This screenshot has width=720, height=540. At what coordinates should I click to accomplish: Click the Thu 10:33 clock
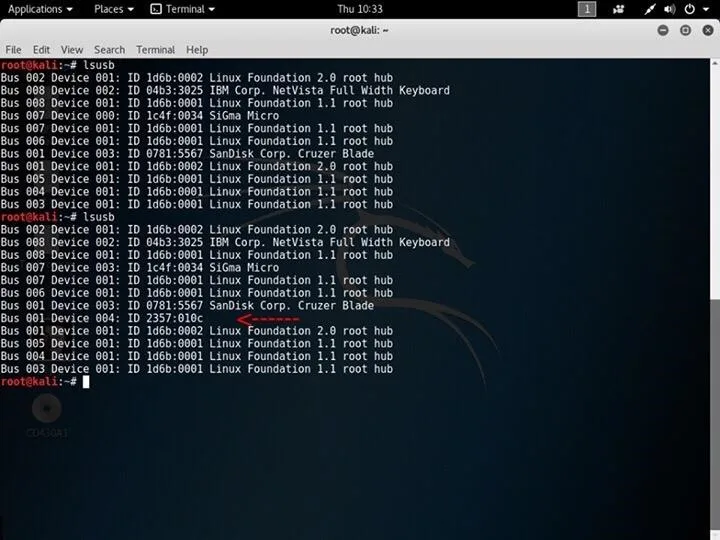click(360, 9)
